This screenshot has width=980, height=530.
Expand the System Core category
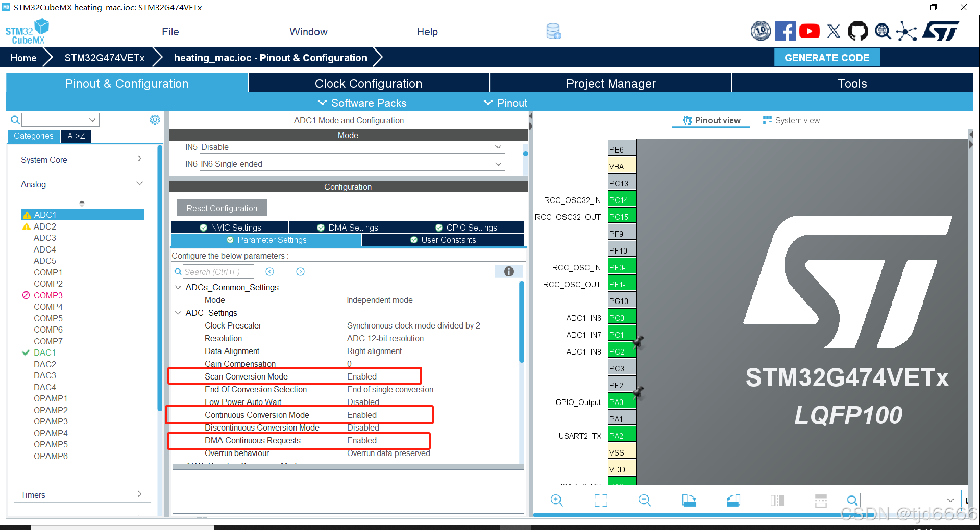tap(82, 160)
